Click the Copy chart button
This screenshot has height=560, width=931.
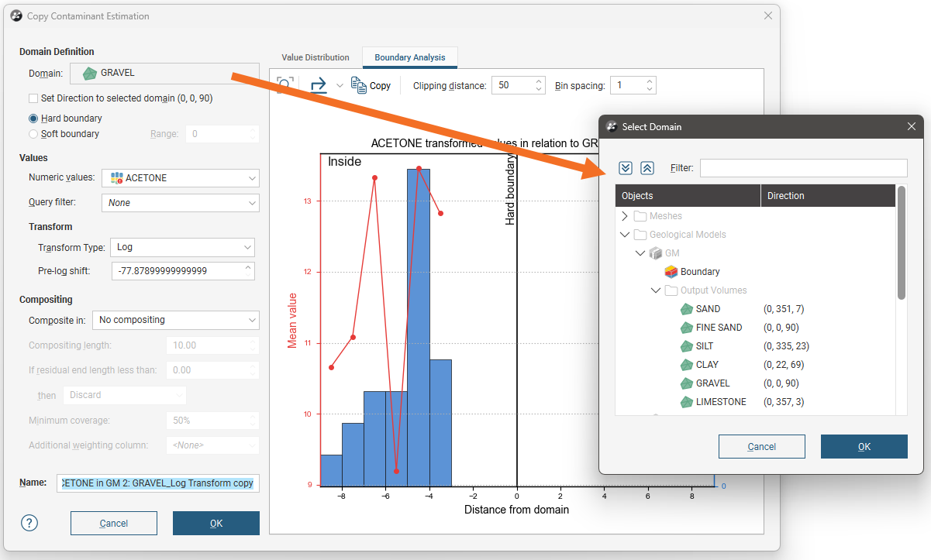(x=371, y=85)
